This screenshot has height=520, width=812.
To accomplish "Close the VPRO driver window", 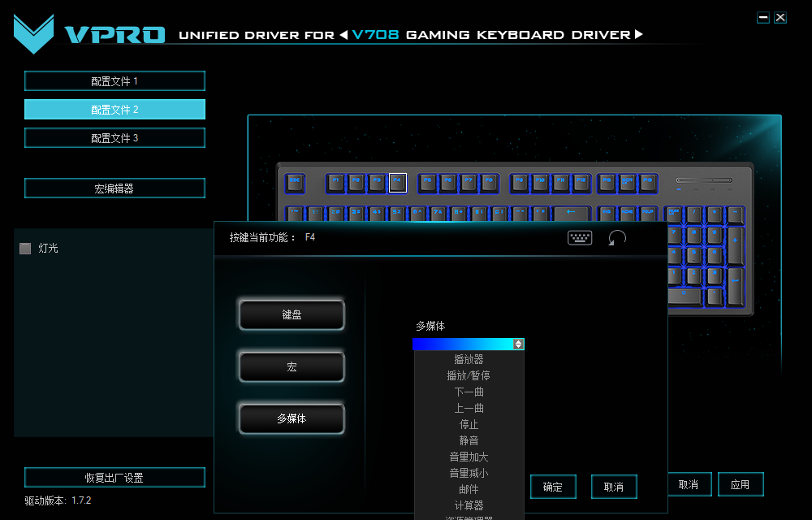I will [x=780, y=18].
